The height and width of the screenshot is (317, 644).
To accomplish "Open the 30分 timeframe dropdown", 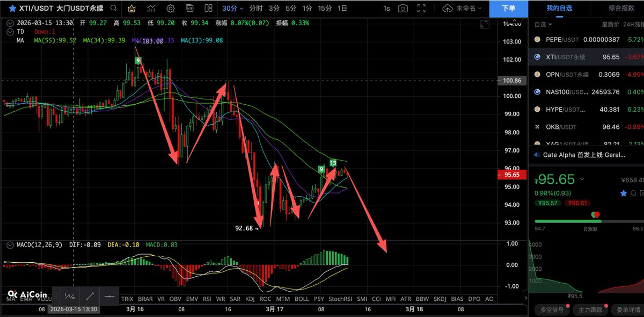I will [x=233, y=9].
